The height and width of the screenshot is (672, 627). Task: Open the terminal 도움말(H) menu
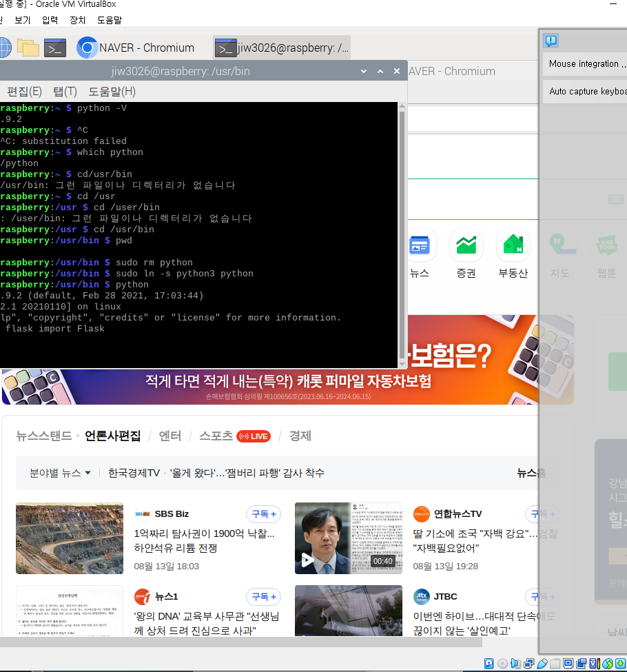point(112,92)
